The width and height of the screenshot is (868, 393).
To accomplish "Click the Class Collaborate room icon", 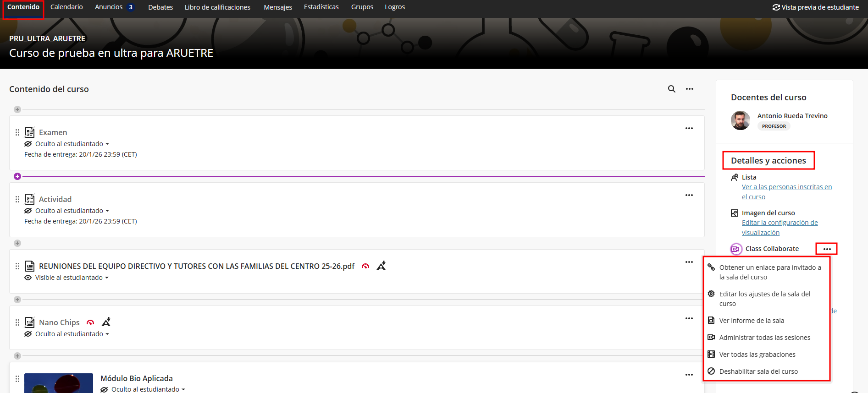I will click(x=736, y=249).
